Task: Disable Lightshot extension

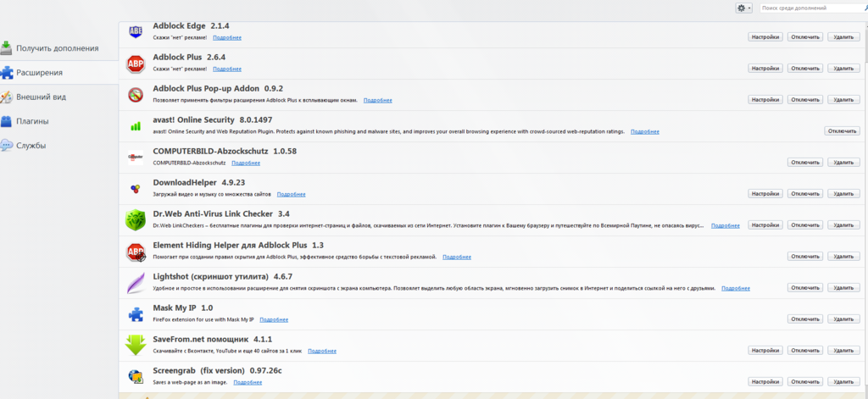Action: click(x=805, y=288)
